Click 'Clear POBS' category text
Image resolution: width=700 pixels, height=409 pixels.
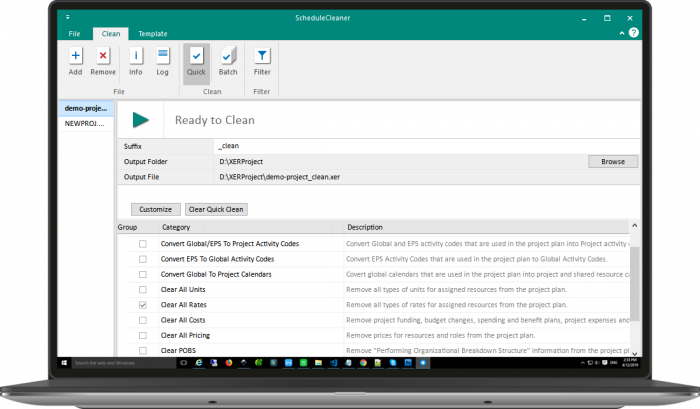point(178,351)
